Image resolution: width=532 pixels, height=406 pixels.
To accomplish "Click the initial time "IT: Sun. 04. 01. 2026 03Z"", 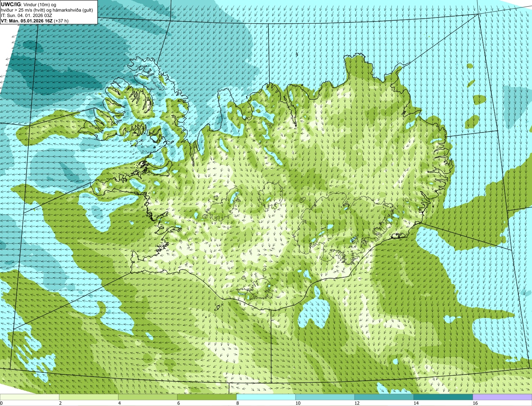I will pyautogui.click(x=27, y=15).
